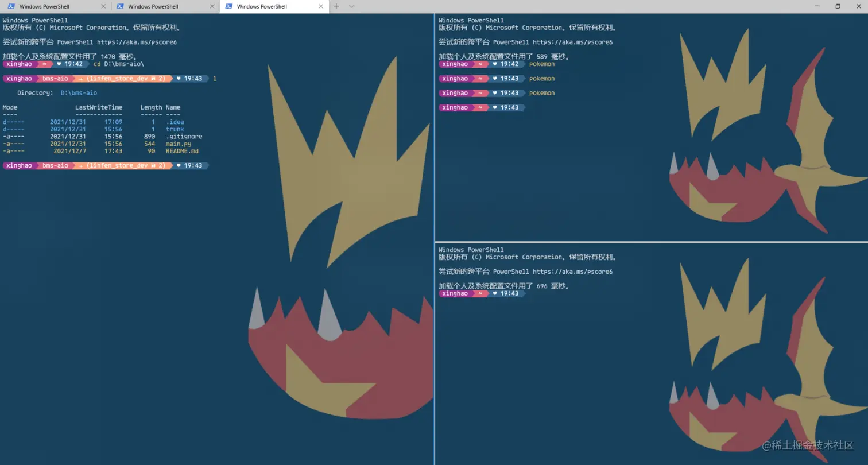The image size is (868, 465).
Task: Click the trunk directory entry
Action: [x=175, y=129]
